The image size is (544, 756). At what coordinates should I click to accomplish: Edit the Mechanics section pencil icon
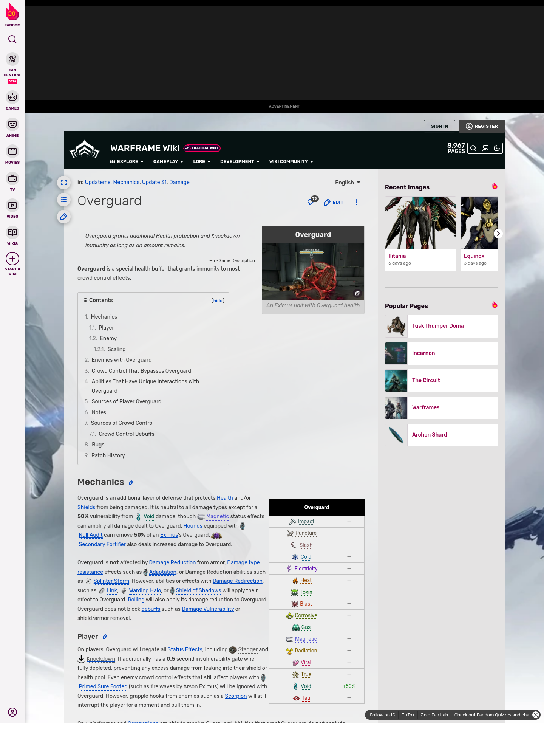[x=131, y=483]
